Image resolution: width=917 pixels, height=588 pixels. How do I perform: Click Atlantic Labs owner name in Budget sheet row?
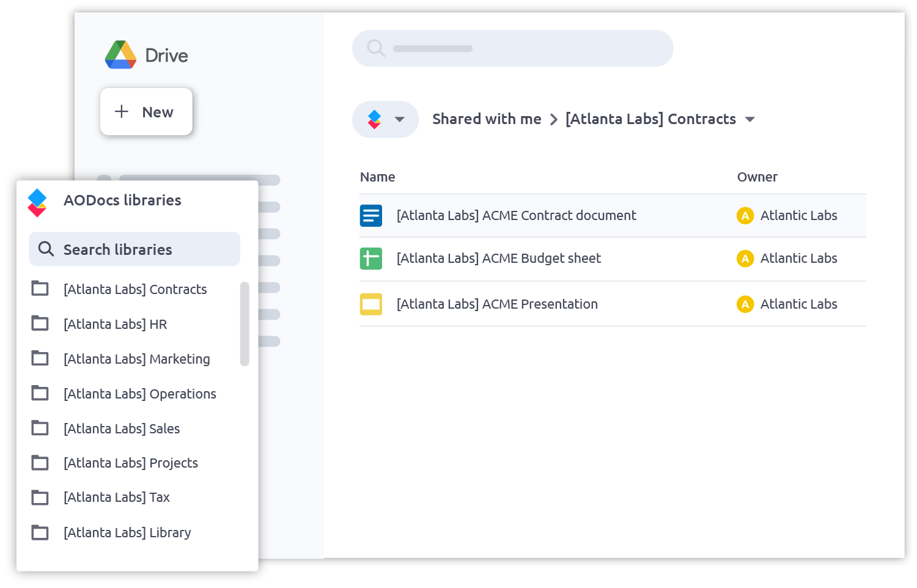tap(798, 258)
